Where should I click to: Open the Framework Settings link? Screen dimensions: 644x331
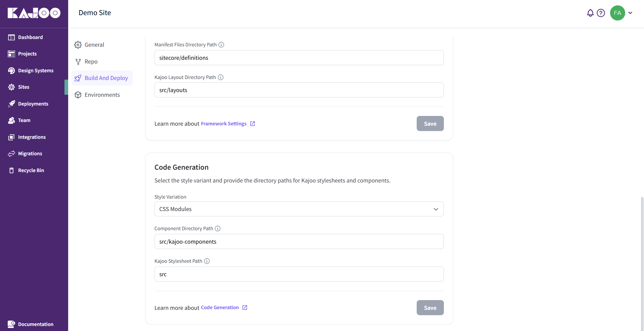[224, 124]
